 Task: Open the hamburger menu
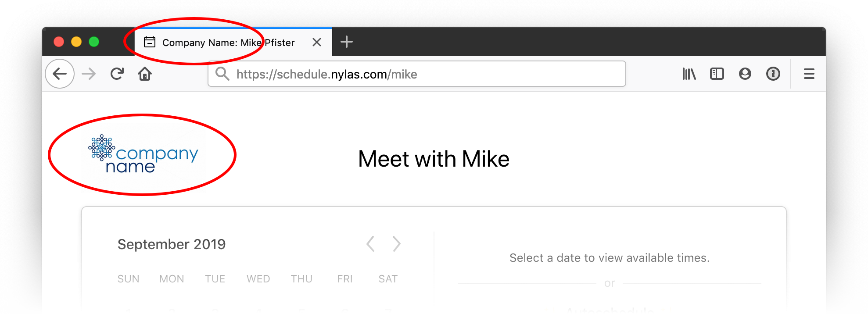[809, 74]
